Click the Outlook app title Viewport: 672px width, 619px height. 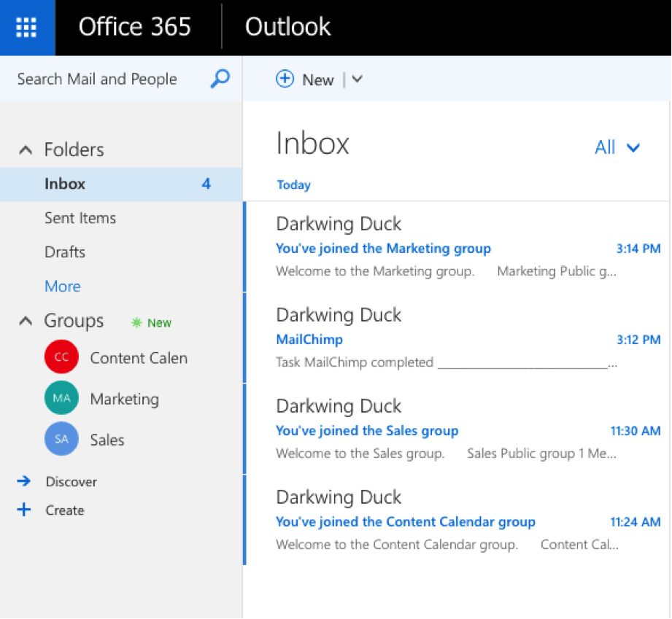pyautogui.click(x=288, y=26)
